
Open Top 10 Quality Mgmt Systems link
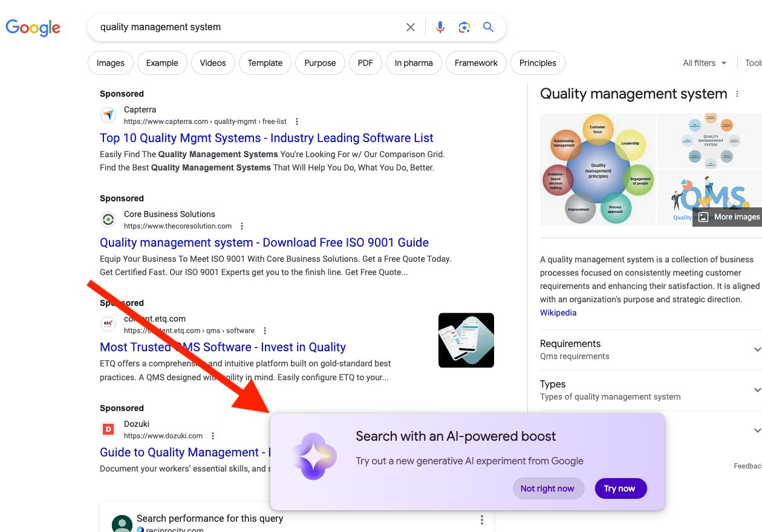point(267,138)
